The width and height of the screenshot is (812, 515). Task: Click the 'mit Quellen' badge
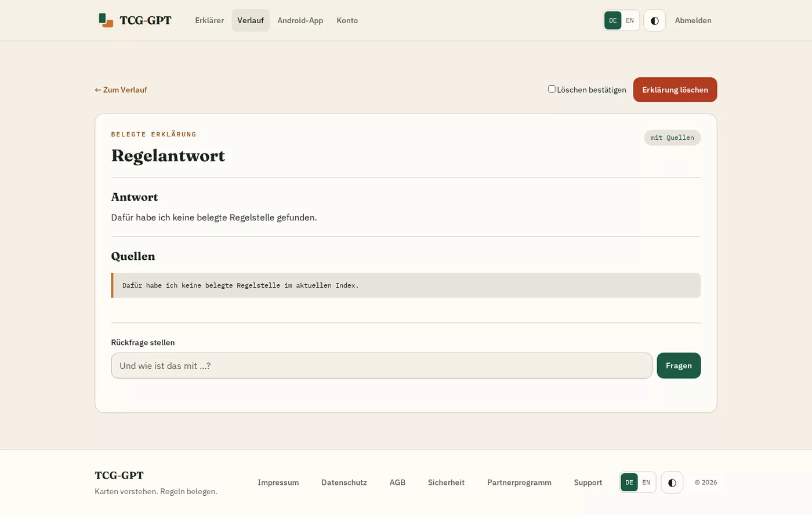coord(672,137)
